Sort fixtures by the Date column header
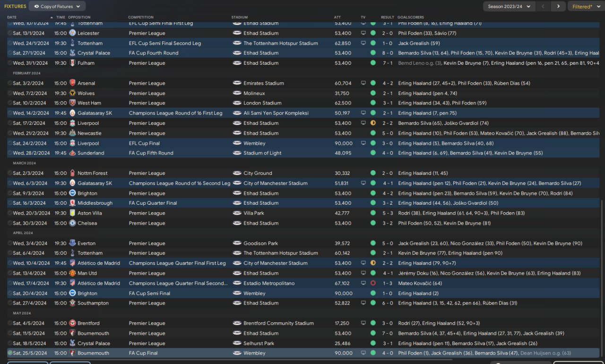Viewport: 605px width, 364px height. click(x=12, y=17)
